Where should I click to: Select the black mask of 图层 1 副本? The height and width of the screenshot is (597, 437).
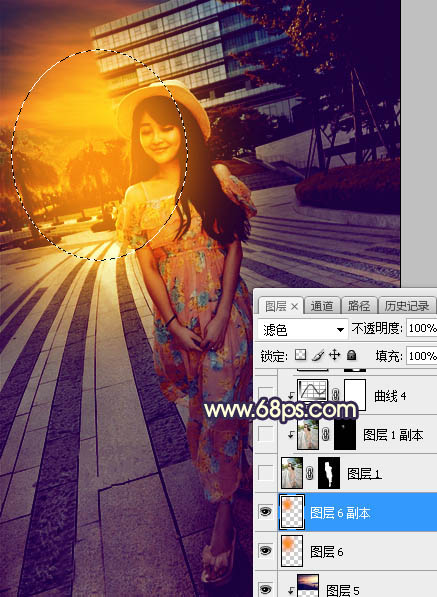pyautogui.click(x=345, y=434)
